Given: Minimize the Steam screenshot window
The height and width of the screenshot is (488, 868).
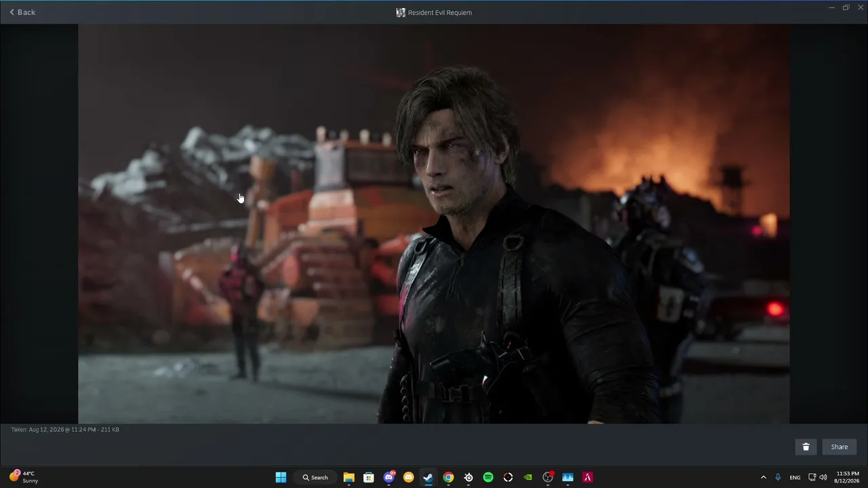Looking at the screenshot, I should coord(832,7).
